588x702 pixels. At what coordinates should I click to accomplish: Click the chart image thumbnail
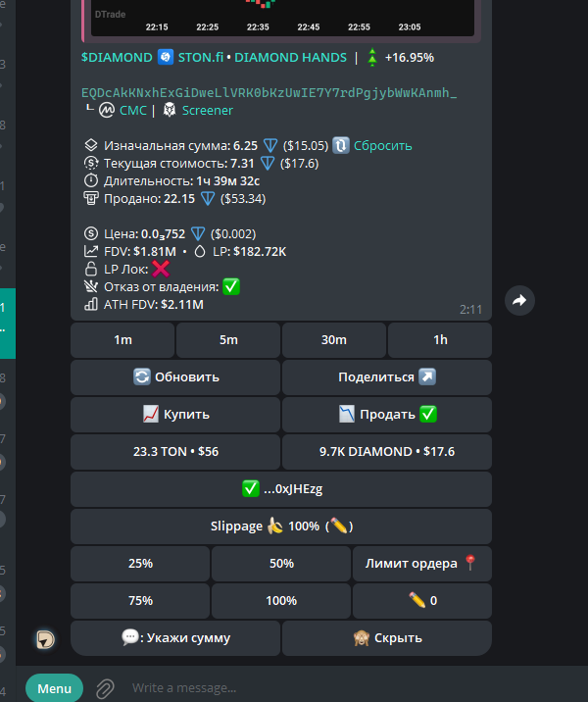pos(282,18)
